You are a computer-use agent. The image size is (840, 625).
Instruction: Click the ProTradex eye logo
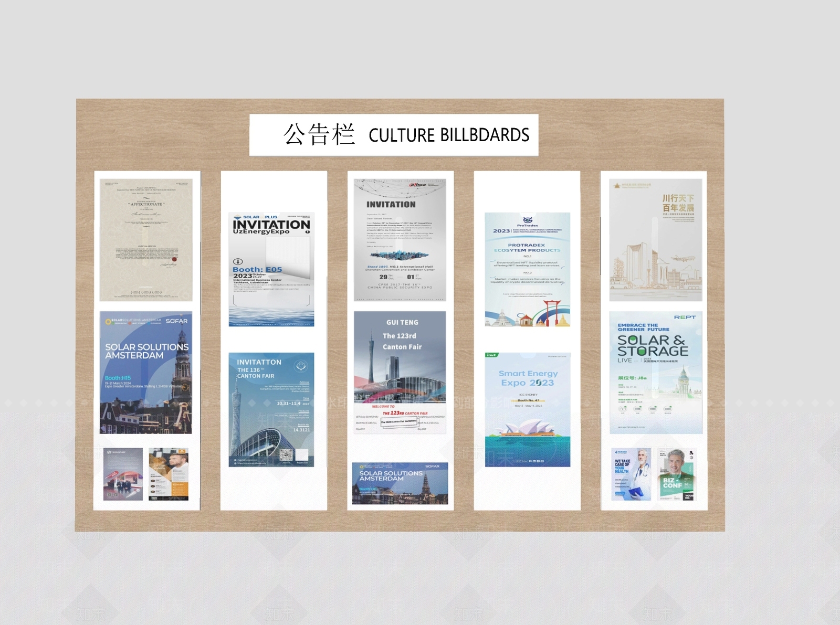click(528, 220)
